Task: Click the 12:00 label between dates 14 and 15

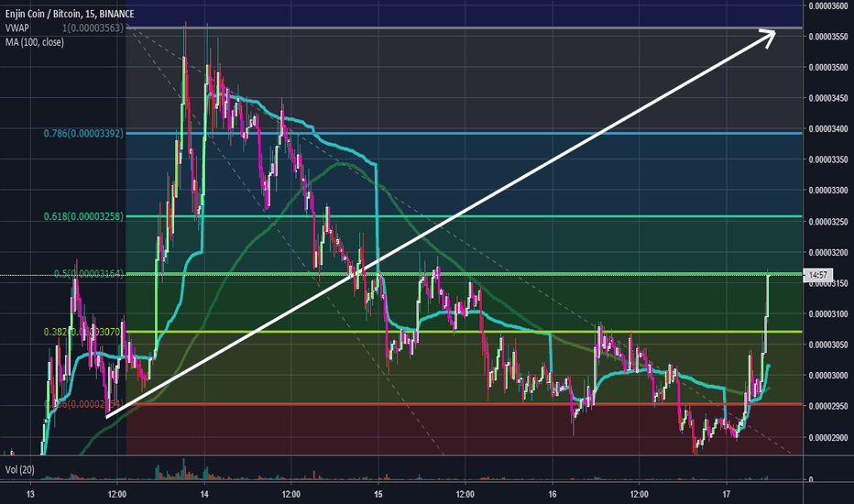Action: 290,495
